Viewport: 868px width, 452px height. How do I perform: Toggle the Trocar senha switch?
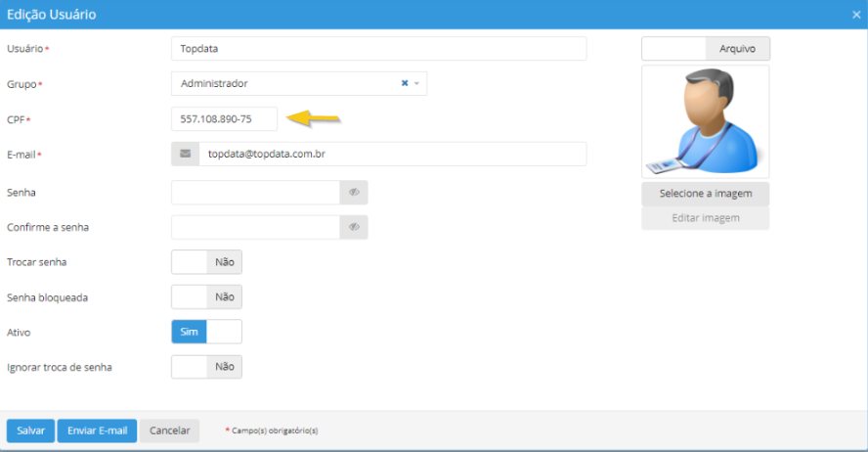coord(206,262)
